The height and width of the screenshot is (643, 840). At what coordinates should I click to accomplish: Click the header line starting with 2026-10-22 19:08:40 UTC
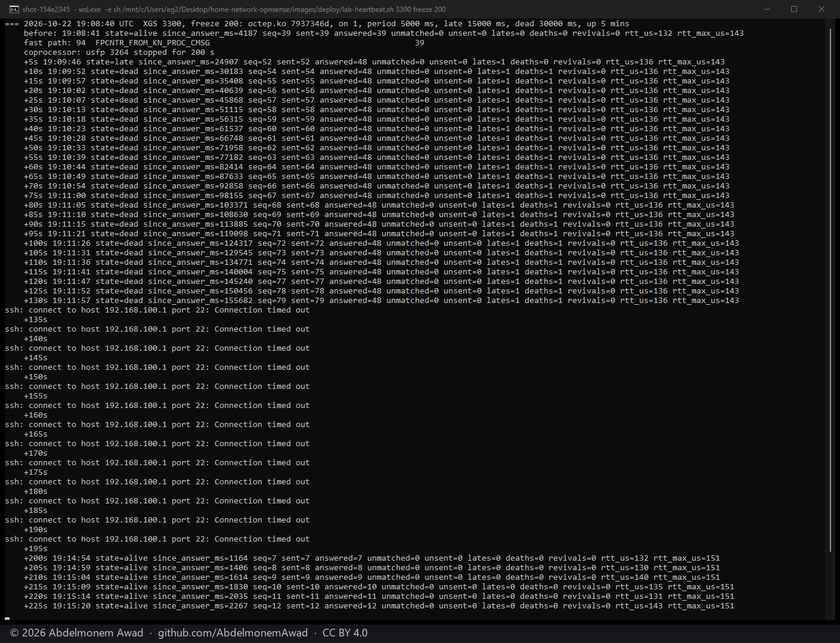point(317,24)
